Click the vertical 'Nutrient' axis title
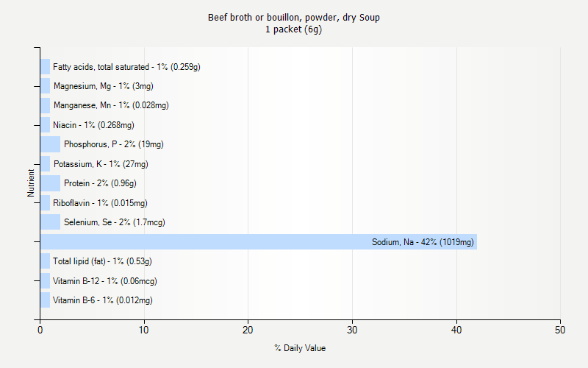The width and height of the screenshot is (588, 368). tap(31, 183)
